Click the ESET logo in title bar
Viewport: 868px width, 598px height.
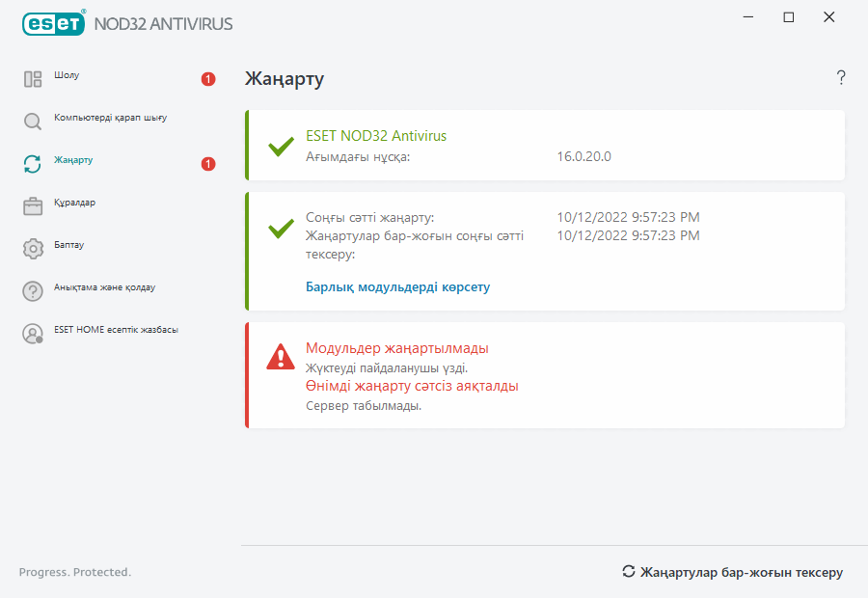click(x=54, y=23)
